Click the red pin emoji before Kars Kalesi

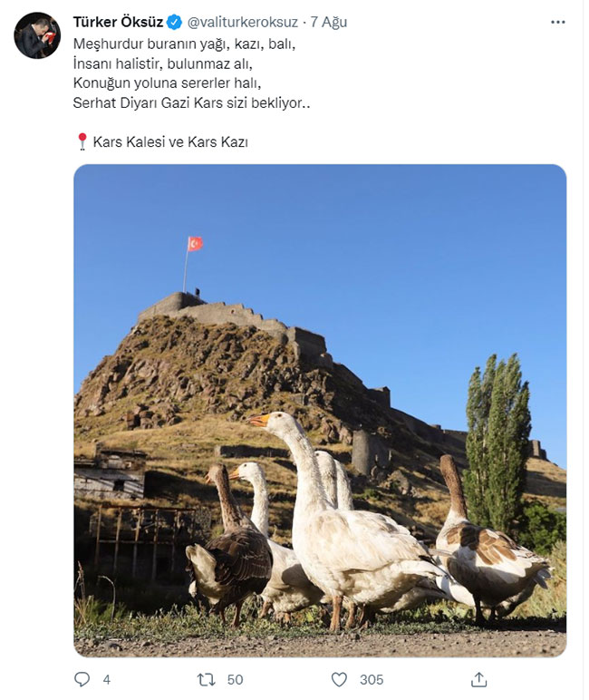82,141
